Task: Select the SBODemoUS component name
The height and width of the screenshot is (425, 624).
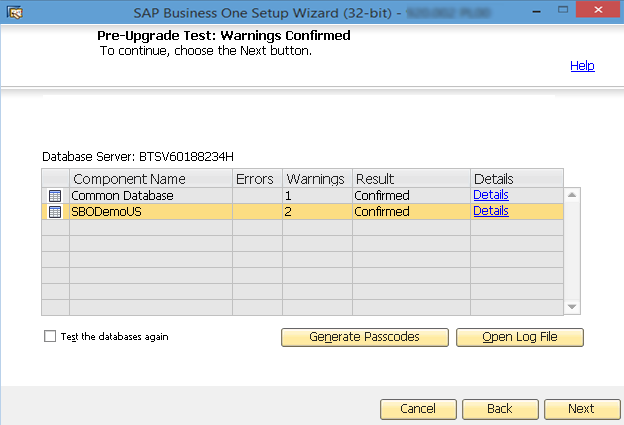Action: 106,212
